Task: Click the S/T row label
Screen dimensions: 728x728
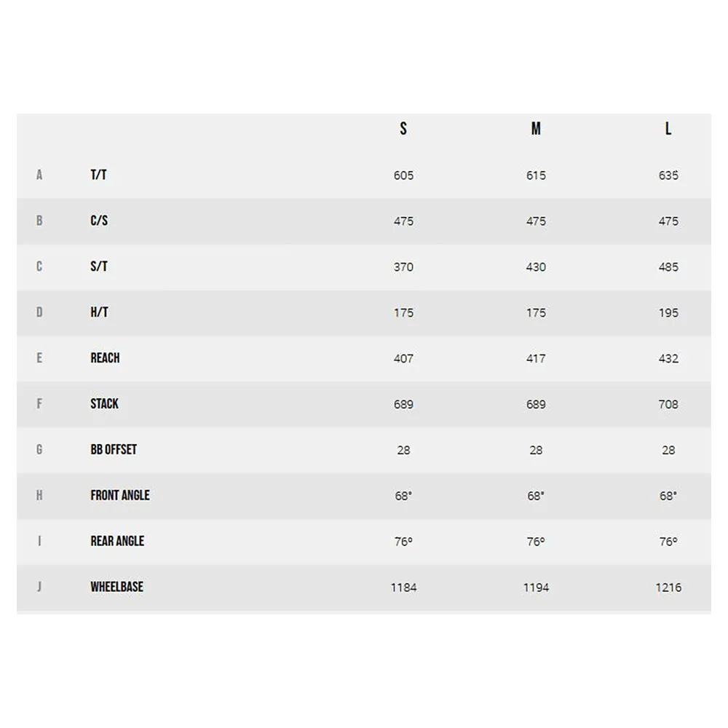Action: point(99,266)
